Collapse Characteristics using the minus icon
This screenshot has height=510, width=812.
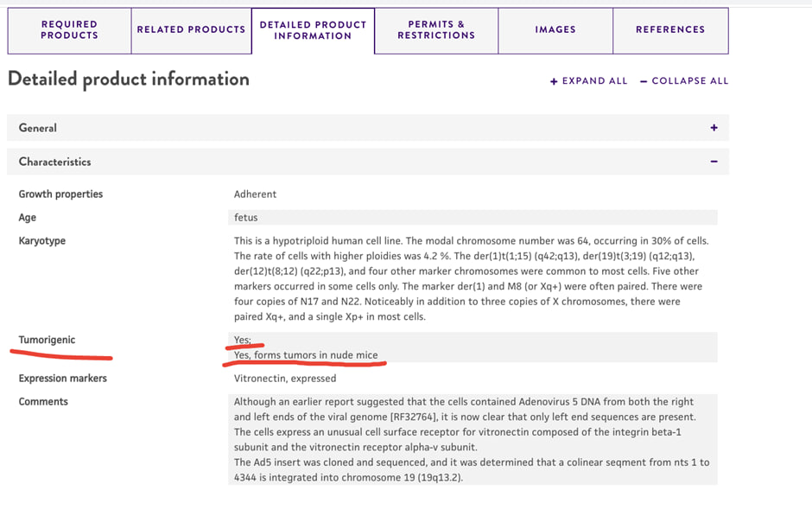714,162
